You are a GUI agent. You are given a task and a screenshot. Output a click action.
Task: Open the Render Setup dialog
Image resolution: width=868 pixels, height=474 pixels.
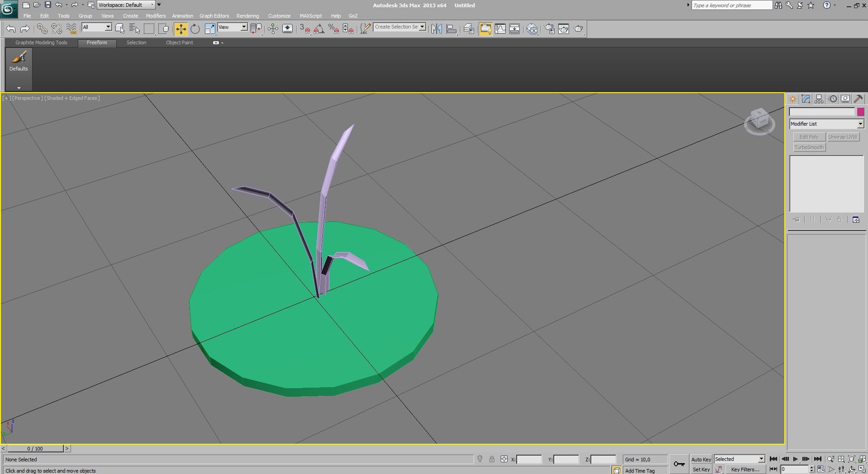549,29
